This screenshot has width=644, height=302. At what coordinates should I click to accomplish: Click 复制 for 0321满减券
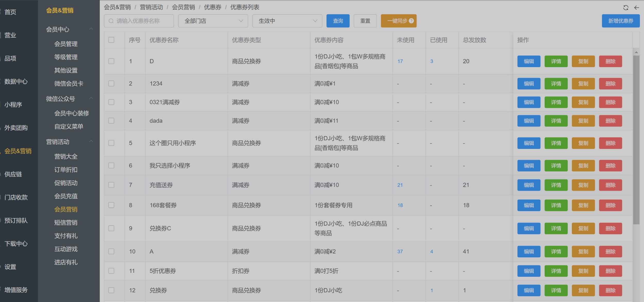click(x=583, y=102)
